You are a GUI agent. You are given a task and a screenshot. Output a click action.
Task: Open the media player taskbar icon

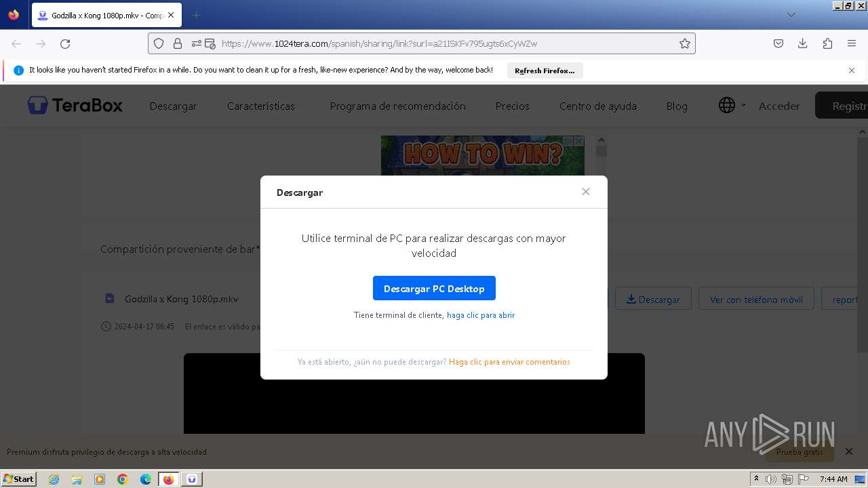point(100,479)
